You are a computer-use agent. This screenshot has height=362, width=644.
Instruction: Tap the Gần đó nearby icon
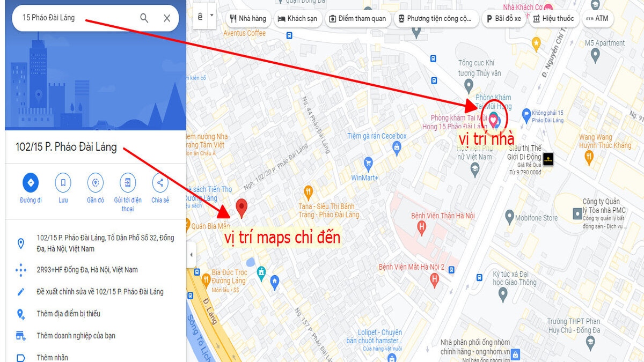pos(96,183)
